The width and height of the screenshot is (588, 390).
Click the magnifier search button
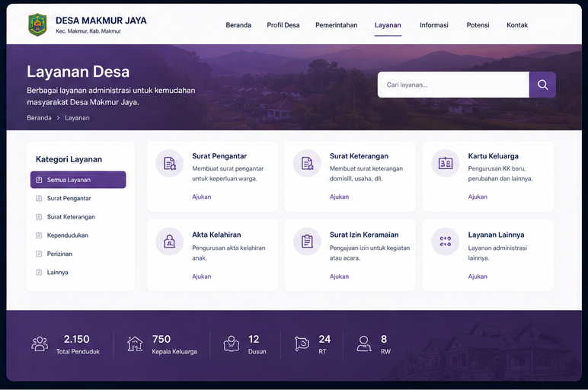(x=542, y=85)
